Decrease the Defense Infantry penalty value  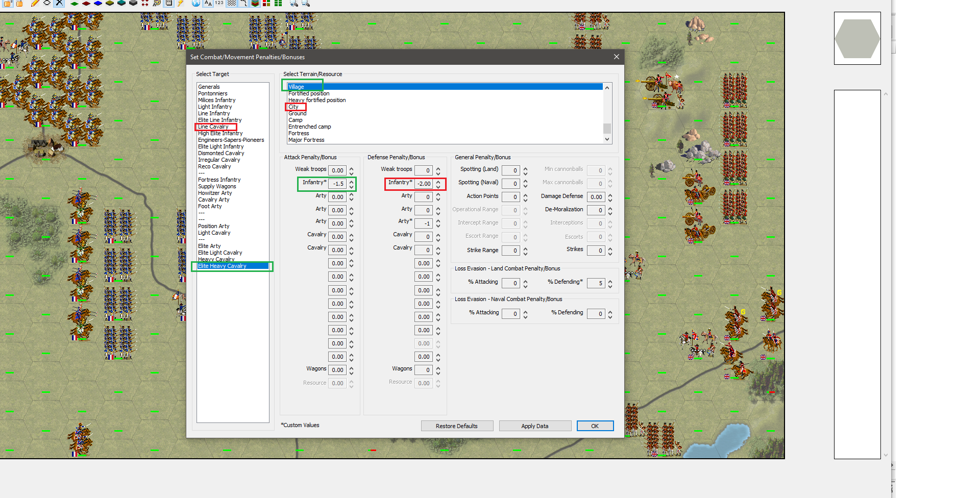coord(438,186)
